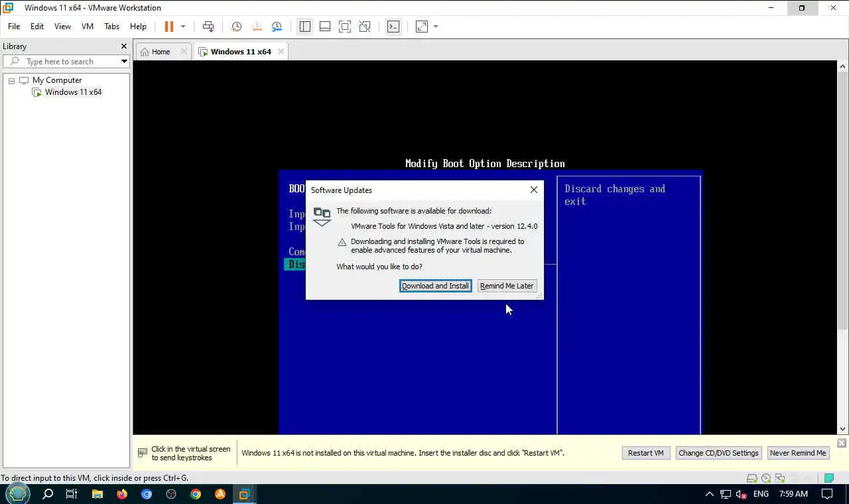
Task: Click the muted speaker tray icon
Action: tap(742, 494)
